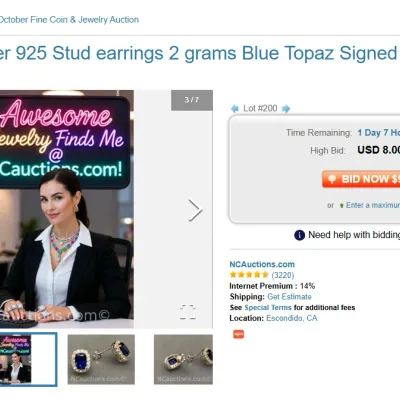Click the info icon beside Need help

tap(299, 235)
